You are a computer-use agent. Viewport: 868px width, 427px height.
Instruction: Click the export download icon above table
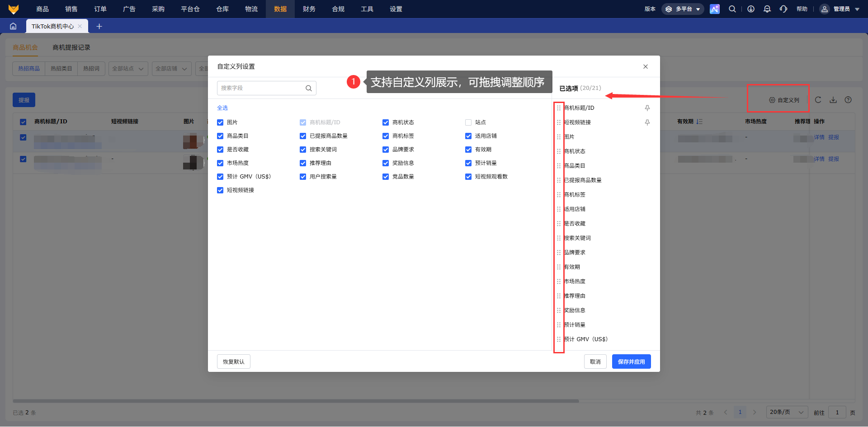tap(833, 100)
